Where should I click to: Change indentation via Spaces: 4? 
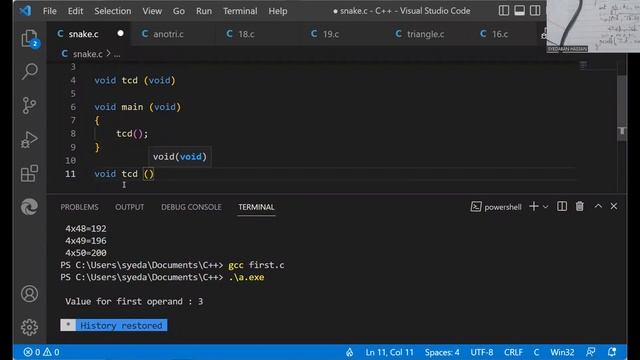click(442, 352)
